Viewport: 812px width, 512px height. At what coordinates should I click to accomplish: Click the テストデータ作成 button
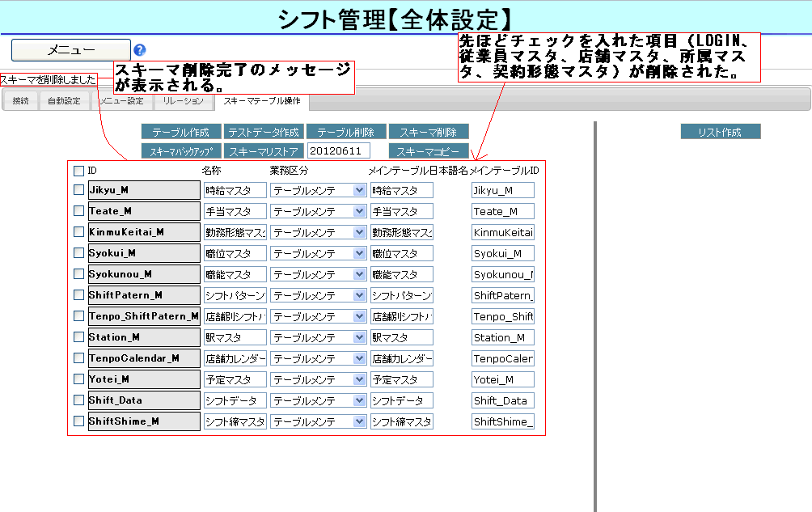pyautogui.click(x=264, y=132)
